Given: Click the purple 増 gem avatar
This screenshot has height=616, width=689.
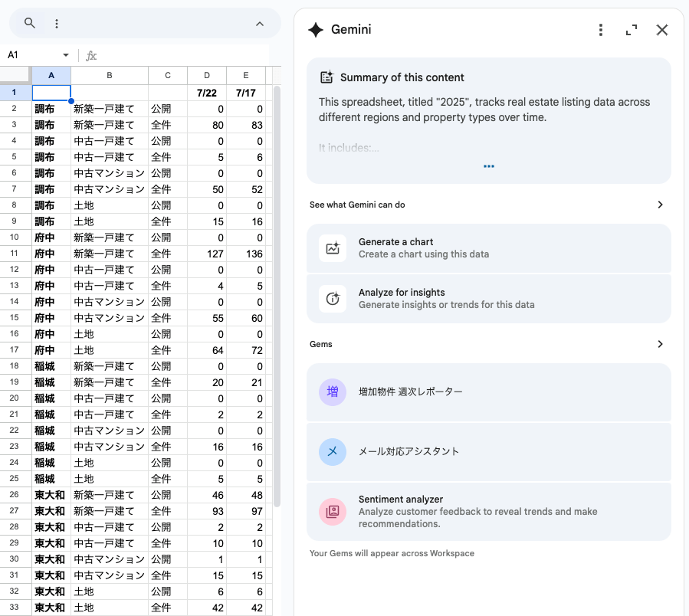Looking at the screenshot, I should (x=333, y=392).
